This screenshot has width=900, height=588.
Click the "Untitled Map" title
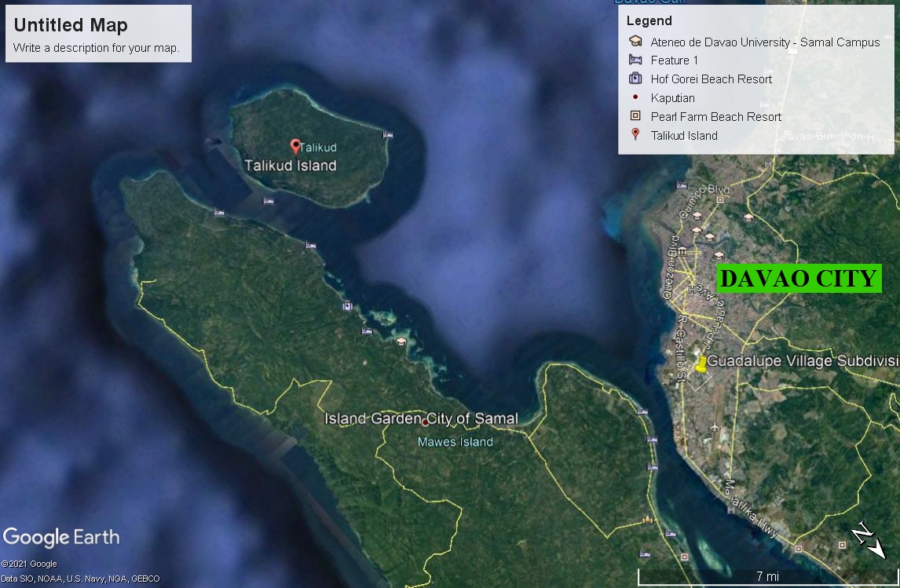click(71, 25)
